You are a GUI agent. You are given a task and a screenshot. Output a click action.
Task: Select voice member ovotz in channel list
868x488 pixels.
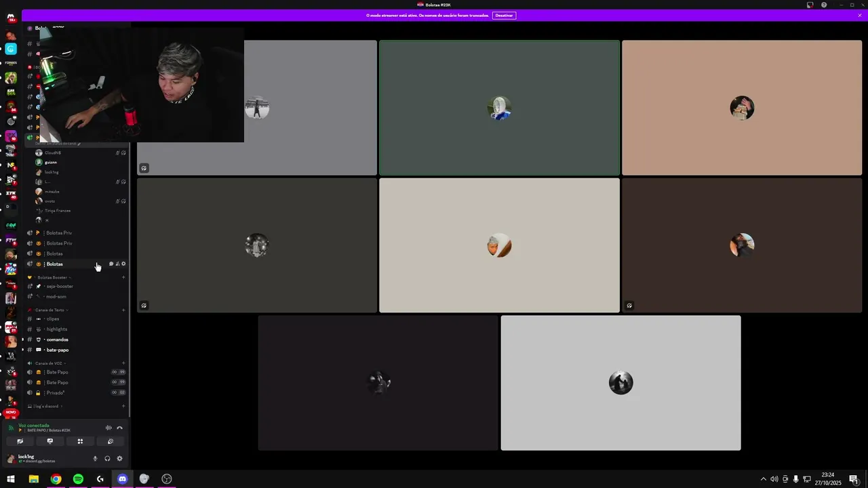[80, 201]
